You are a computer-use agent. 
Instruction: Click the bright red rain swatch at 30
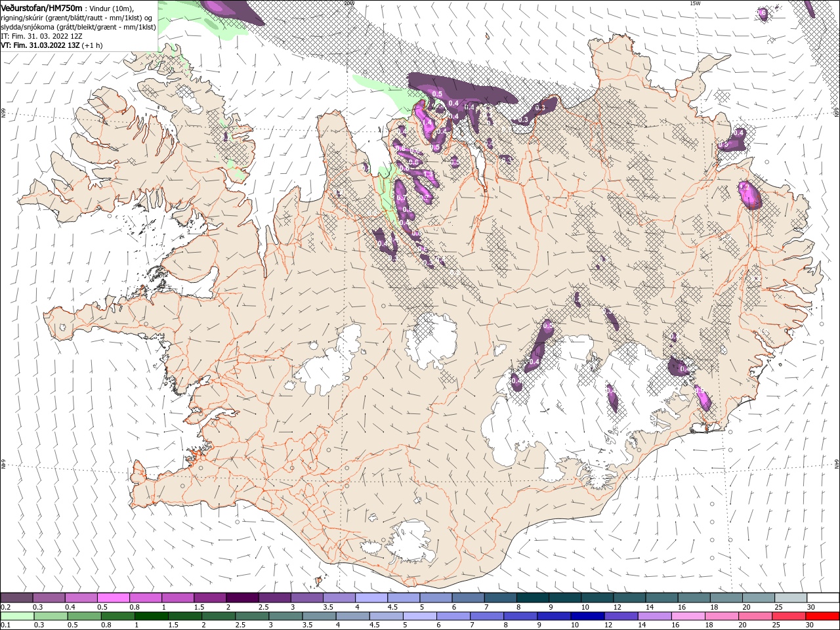click(822, 616)
